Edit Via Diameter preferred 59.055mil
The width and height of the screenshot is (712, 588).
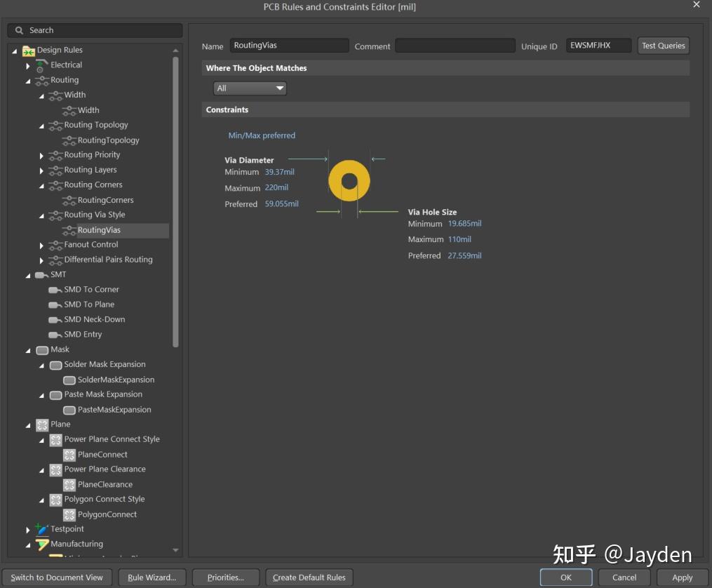(x=281, y=204)
